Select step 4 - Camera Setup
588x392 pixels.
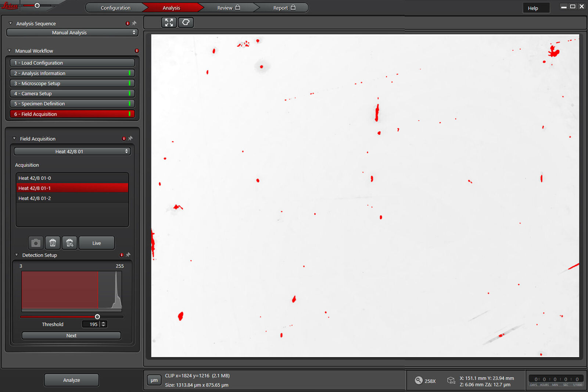[x=72, y=93]
